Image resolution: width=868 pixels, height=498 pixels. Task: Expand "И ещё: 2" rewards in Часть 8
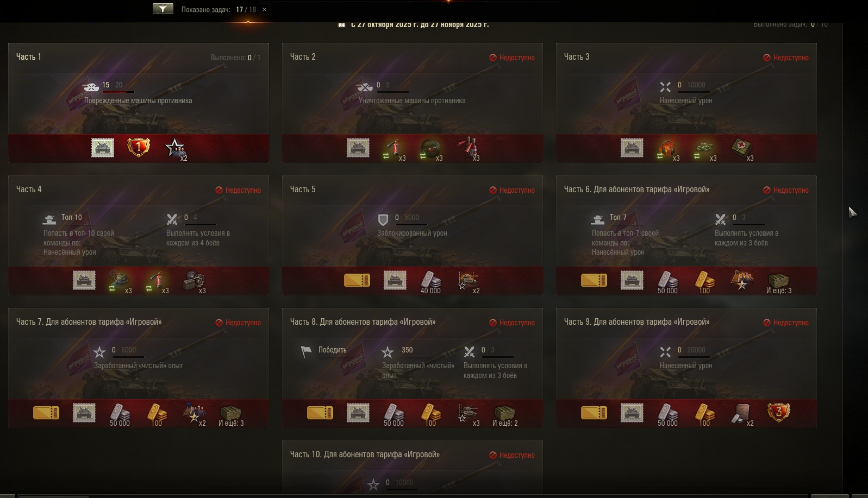click(505, 415)
